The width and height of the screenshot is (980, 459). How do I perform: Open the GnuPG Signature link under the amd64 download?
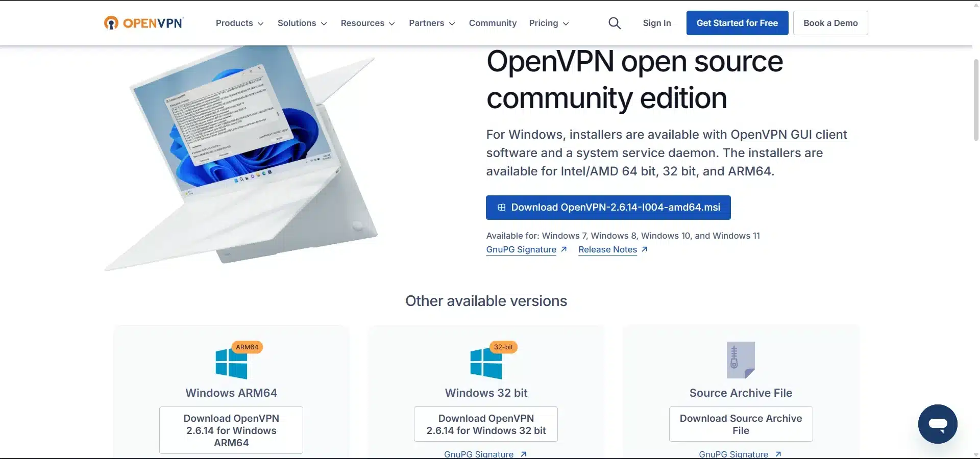[x=521, y=249]
